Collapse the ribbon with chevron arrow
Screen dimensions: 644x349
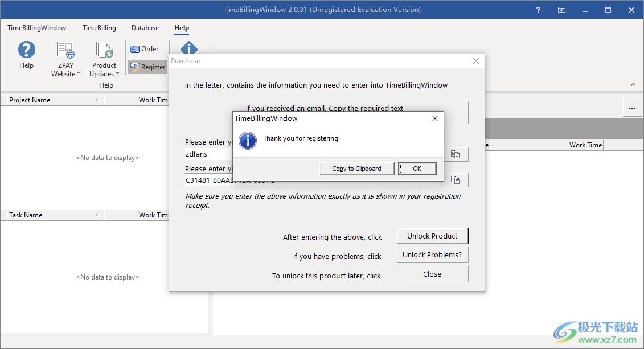[x=633, y=85]
